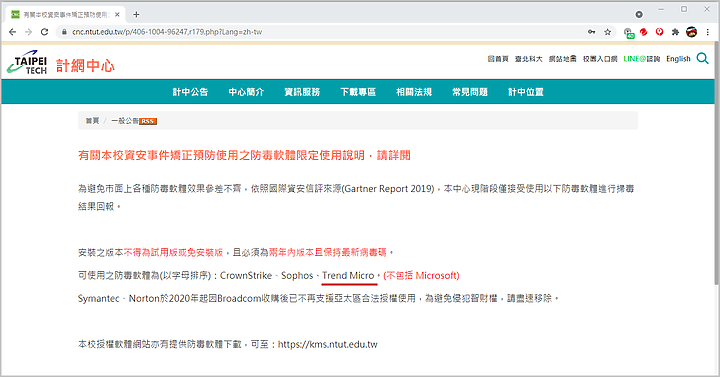The width and height of the screenshot is (720, 377).
Task: Open the RSS feed badge
Action: click(147, 121)
